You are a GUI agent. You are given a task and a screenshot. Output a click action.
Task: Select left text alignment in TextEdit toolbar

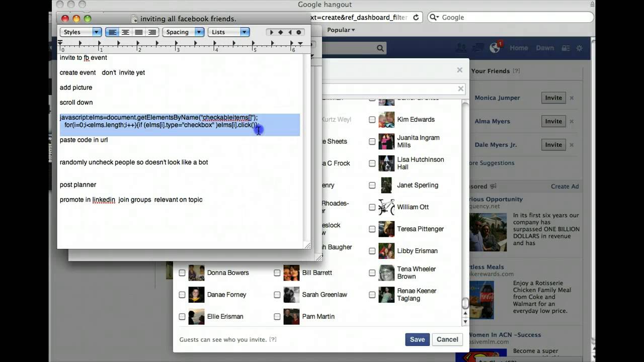[112, 32]
